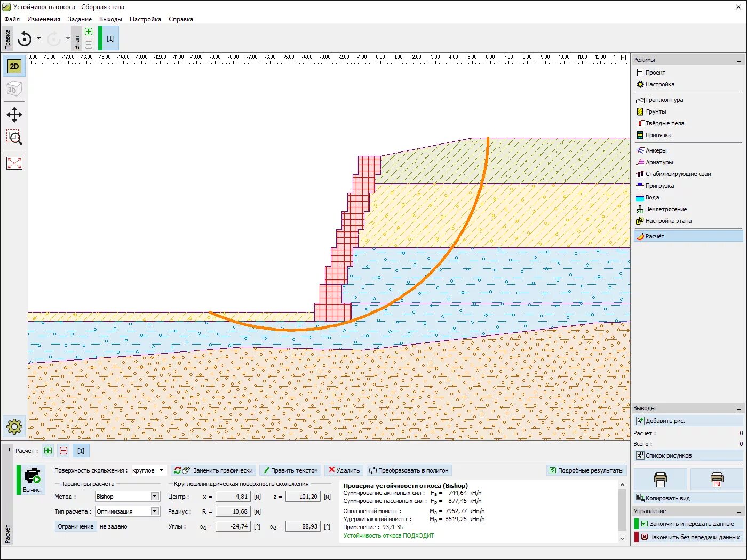Select the Арматуры mode

point(688,162)
